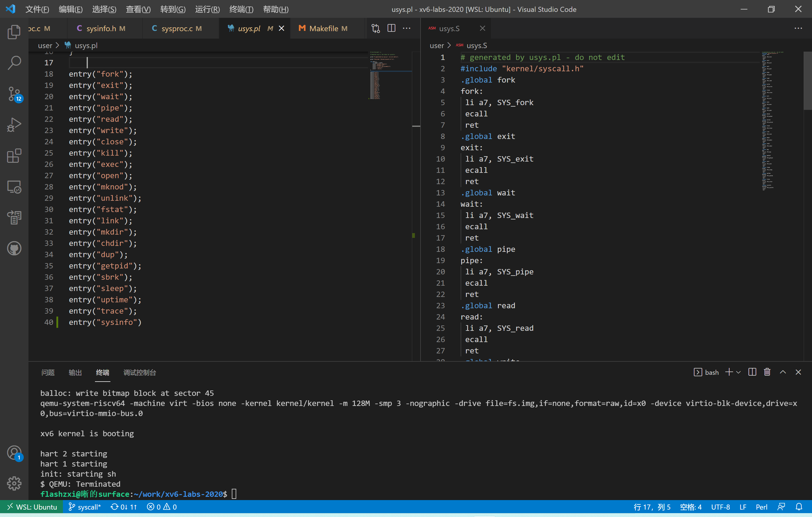Open the 查看(V) menu
Viewport: 812px width, 517px height.
coord(138,9)
